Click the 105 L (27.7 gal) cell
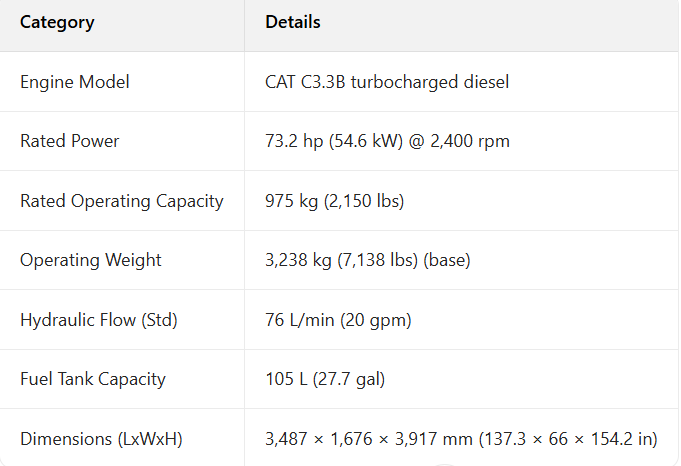This screenshot has height=466, width=681. [325, 379]
